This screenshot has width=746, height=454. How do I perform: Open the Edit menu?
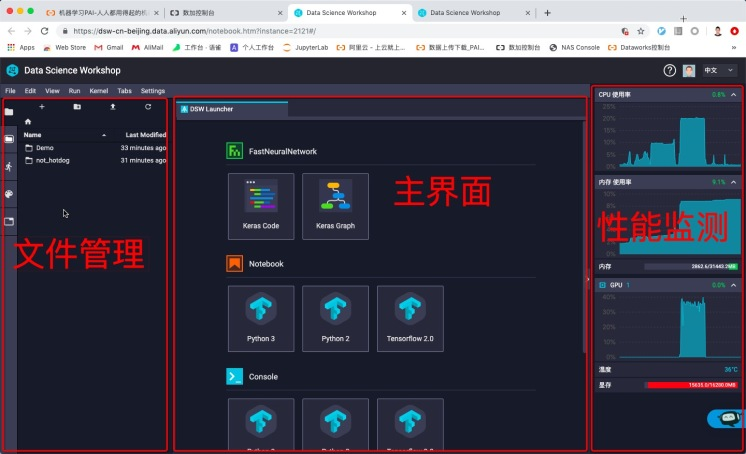[30, 91]
